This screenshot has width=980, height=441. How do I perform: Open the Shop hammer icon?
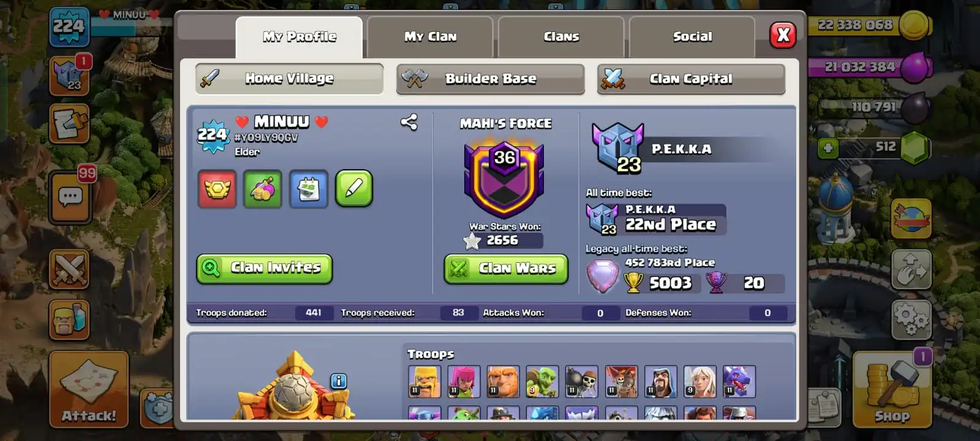tap(892, 389)
